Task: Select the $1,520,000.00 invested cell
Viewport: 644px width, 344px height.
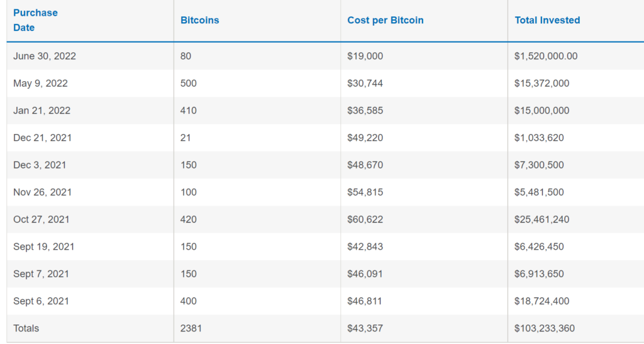Action: click(545, 56)
